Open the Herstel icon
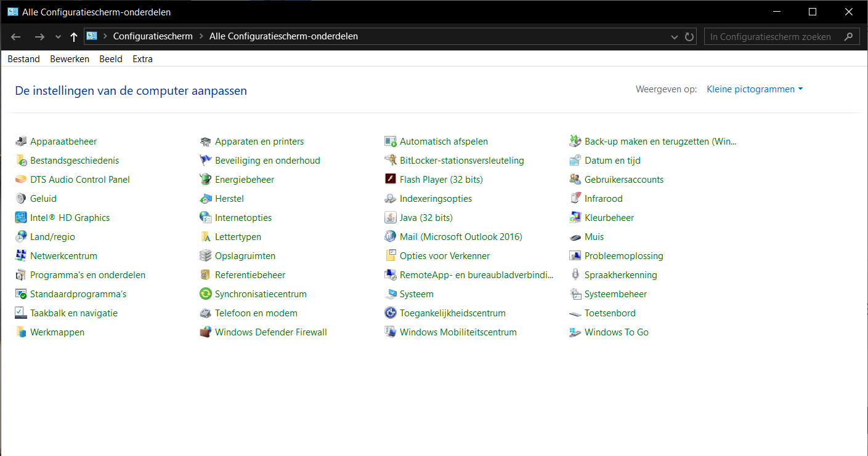868x456 pixels. pyautogui.click(x=206, y=199)
